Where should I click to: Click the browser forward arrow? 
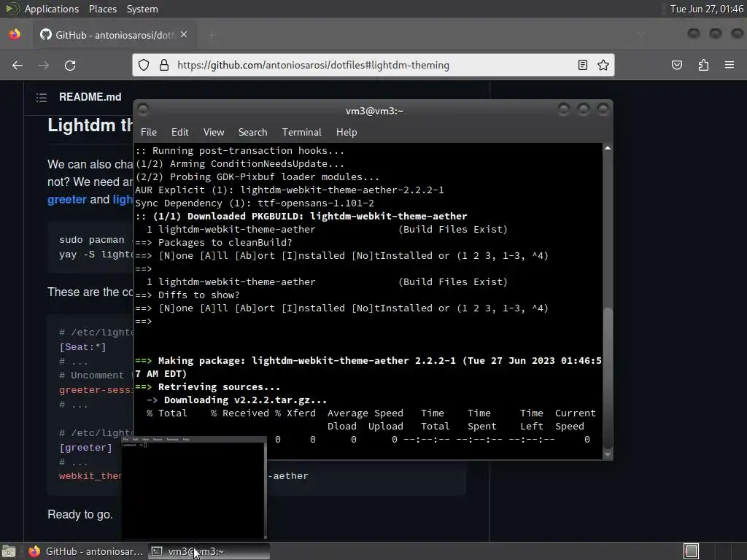(44, 65)
